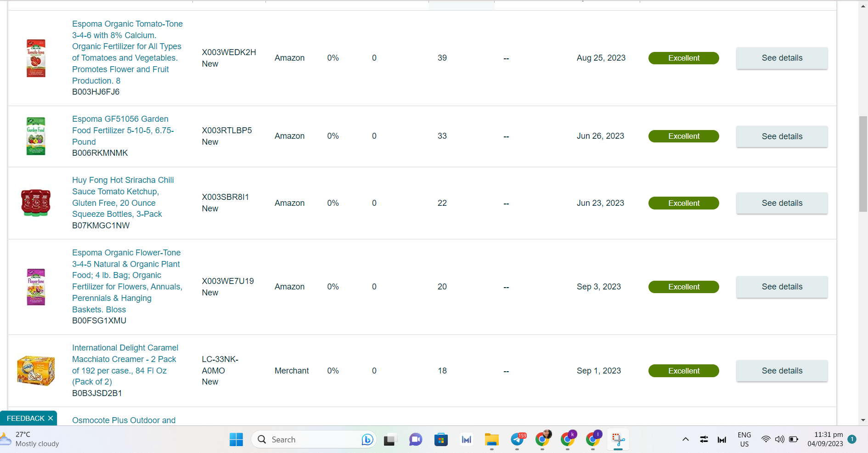Click the taskbar Search box
The height and width of the screenshot is (453, 868).
(x=314, y=440)
